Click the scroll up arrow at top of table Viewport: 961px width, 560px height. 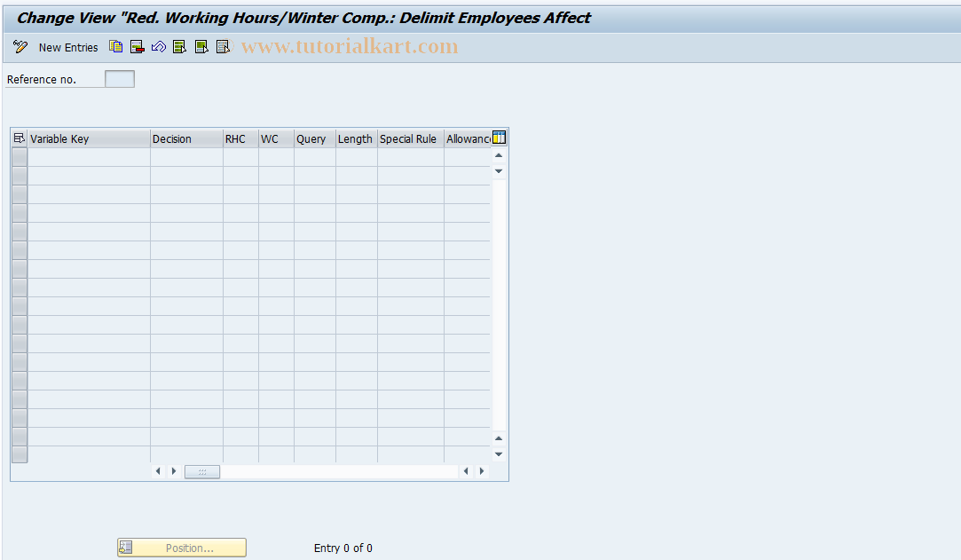[x=499, y=155]
